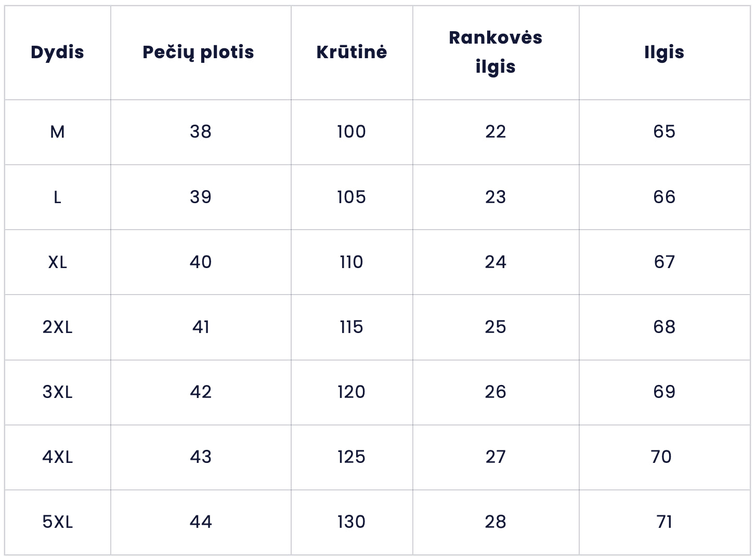Image resolution: width=756 pixels, height=559 pixels.
Task: Click chest measurement 120 cell
Action: pos(351,392)
